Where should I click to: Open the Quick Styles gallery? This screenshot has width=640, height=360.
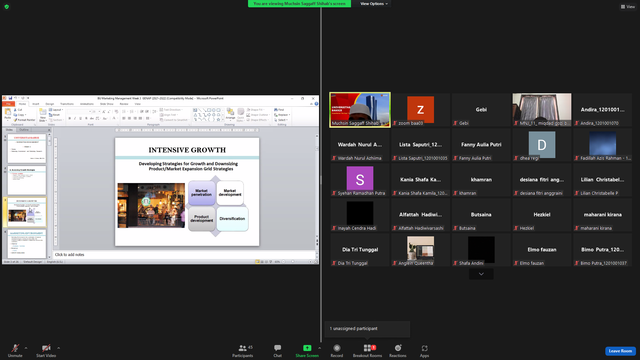(x=241, y=115)
